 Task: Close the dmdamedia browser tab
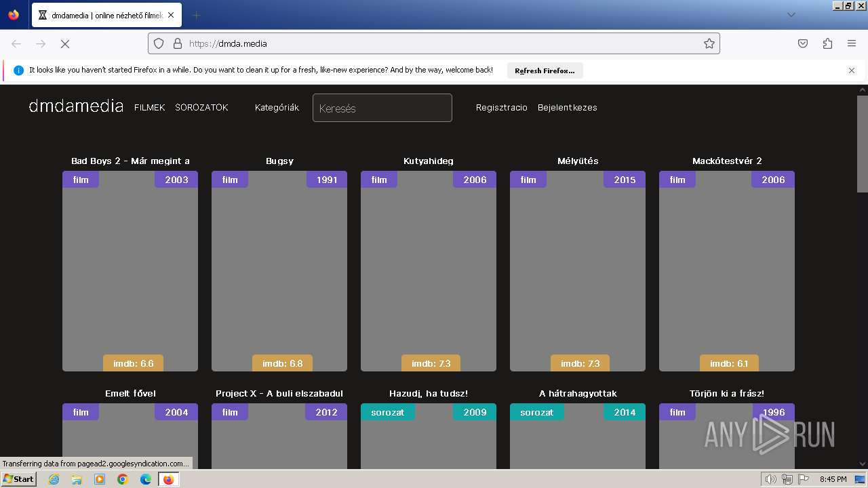pyautogui.click(x=170, y=15)
